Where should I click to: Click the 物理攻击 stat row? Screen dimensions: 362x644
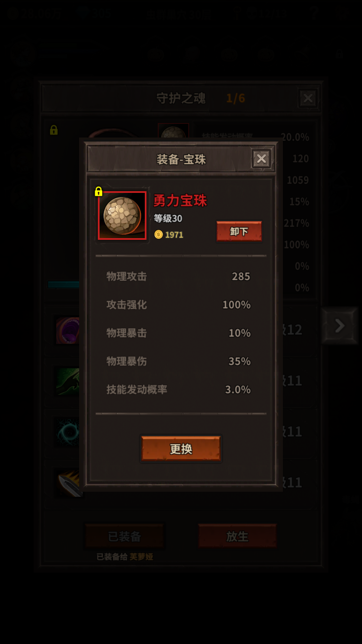pyautogui.click(x=179, y=276)
